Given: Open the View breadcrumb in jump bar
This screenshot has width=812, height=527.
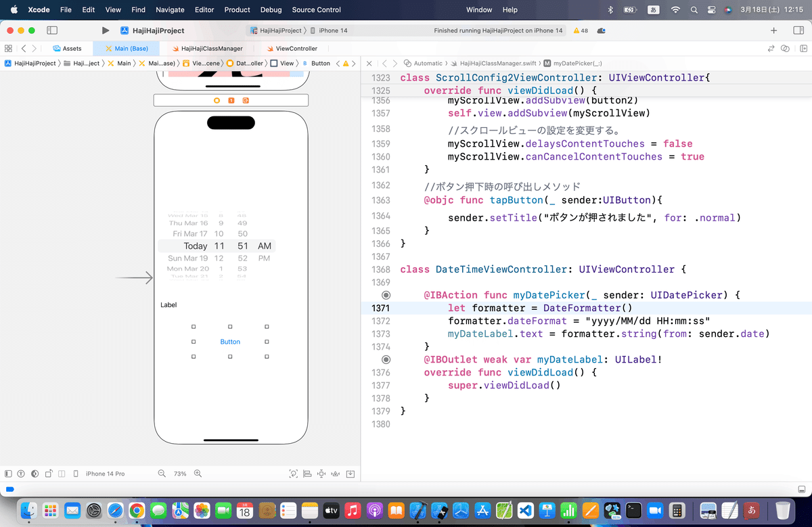Looking at the screenshot, I should pyautogui.click(x=282, y=63).
